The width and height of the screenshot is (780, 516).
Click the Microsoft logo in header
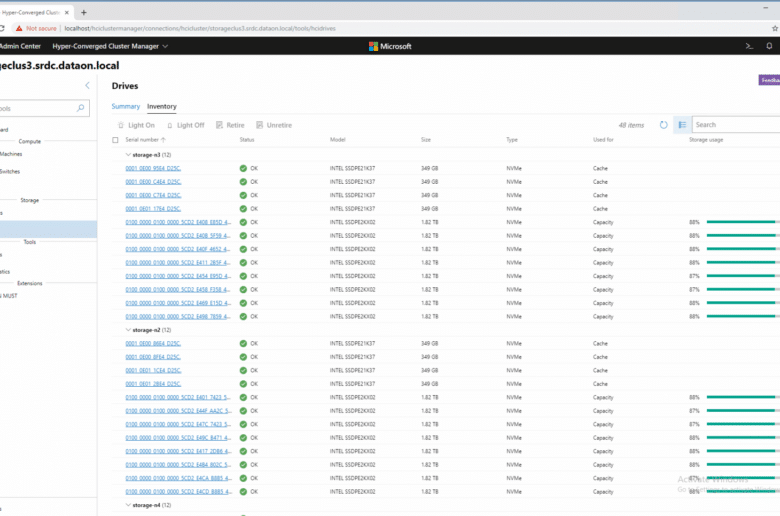pos(390,46)
